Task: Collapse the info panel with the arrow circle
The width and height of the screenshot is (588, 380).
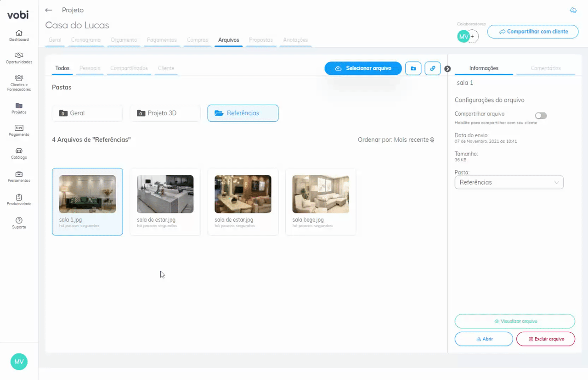Action: (447, 69)
